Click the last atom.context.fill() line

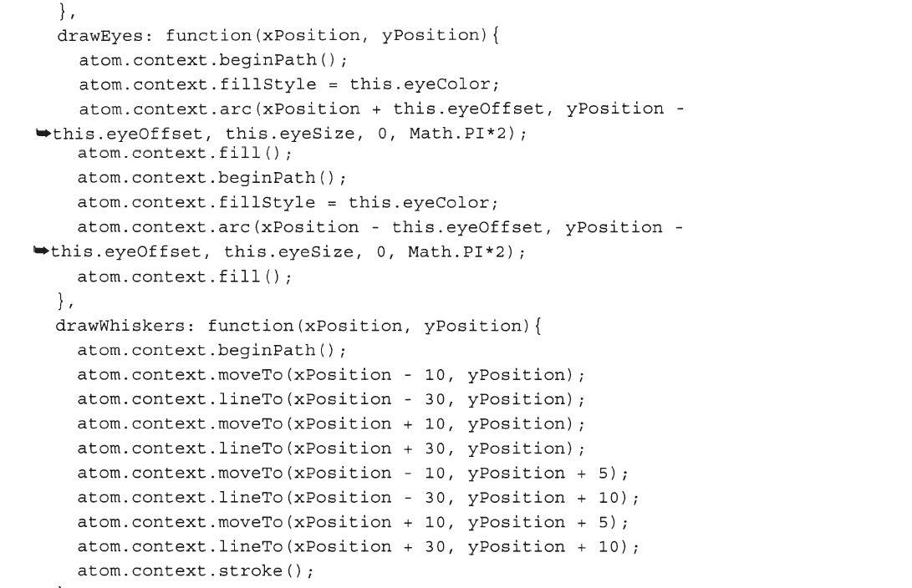click(x=185, y=276)
